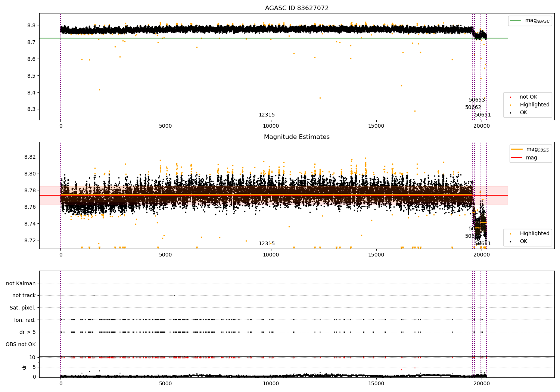Click the '50653' obsid label in top plot
Viewport: 560px width, 392px height.
click(477, 100)
